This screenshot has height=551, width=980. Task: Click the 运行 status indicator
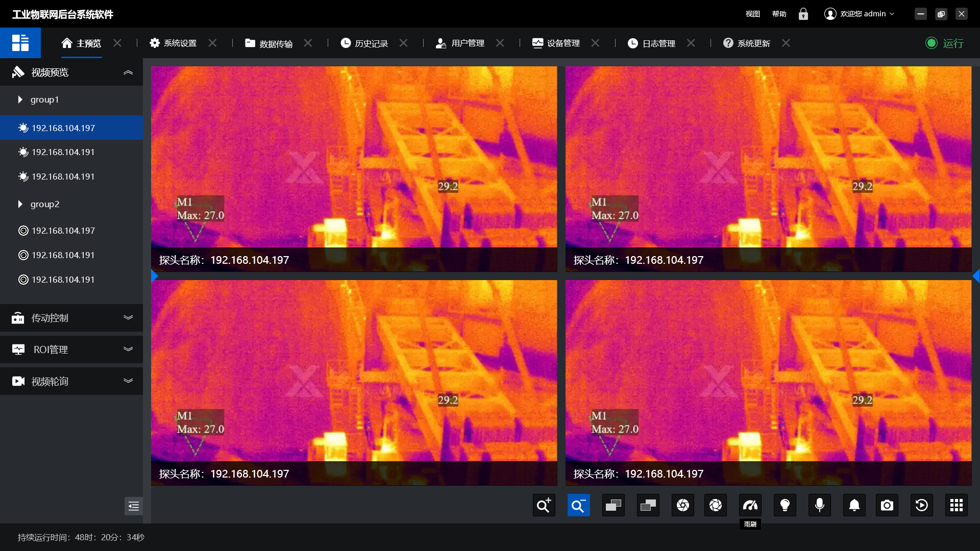944,43
